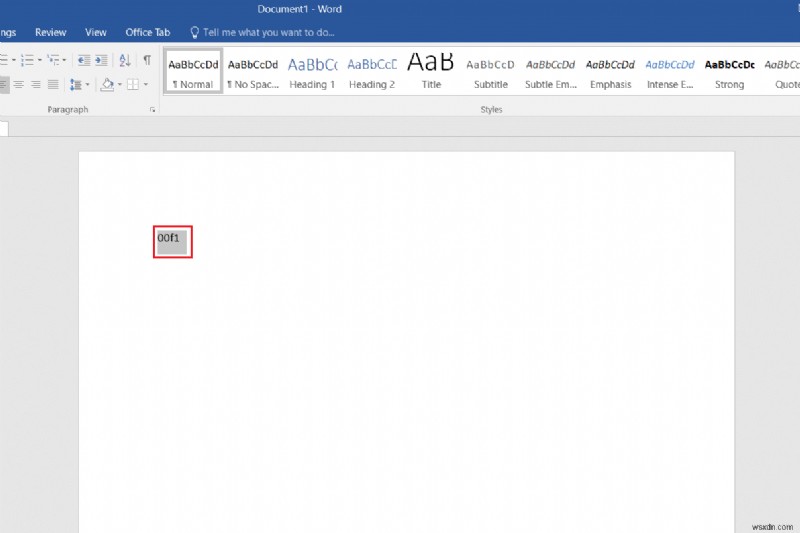Justify the paragraph text

click(x=53, y=85)
